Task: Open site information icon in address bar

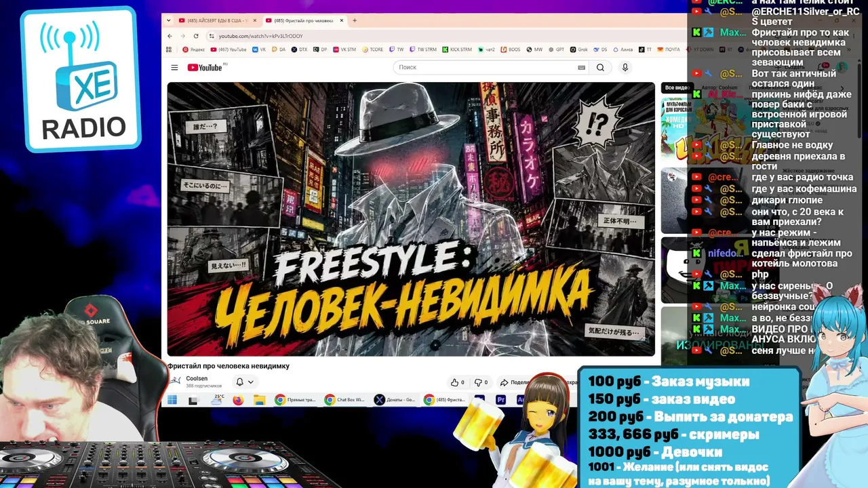Action: point(212,36)
